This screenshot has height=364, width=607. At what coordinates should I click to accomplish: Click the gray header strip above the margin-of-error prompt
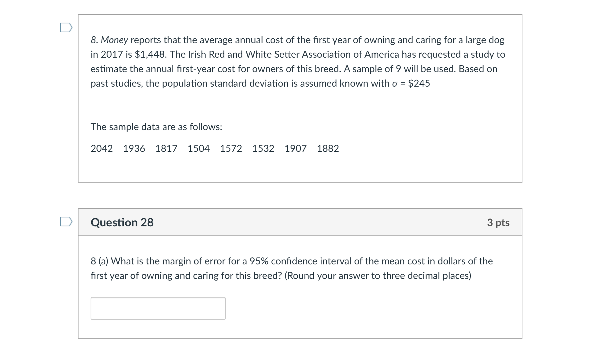click(x=300, y=222)
